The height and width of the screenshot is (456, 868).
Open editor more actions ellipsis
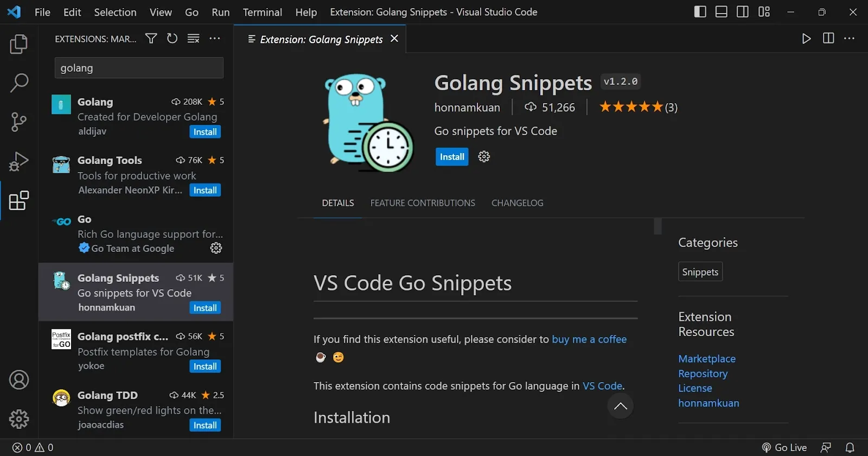point(850,39)
